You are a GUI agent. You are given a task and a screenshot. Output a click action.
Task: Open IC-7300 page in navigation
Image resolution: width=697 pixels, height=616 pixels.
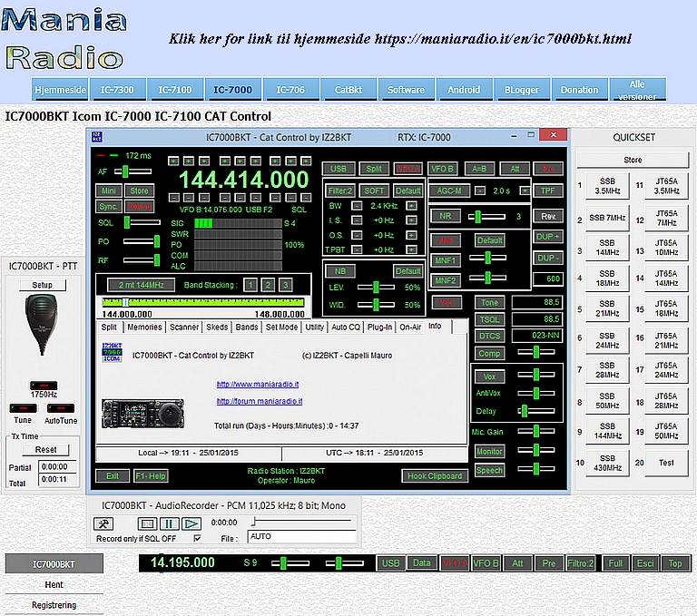coord(117,89)
